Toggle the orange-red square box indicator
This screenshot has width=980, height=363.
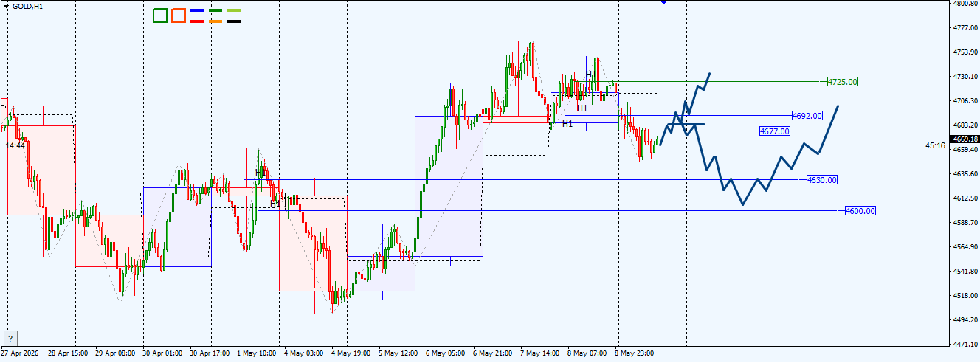click(178, 15)
